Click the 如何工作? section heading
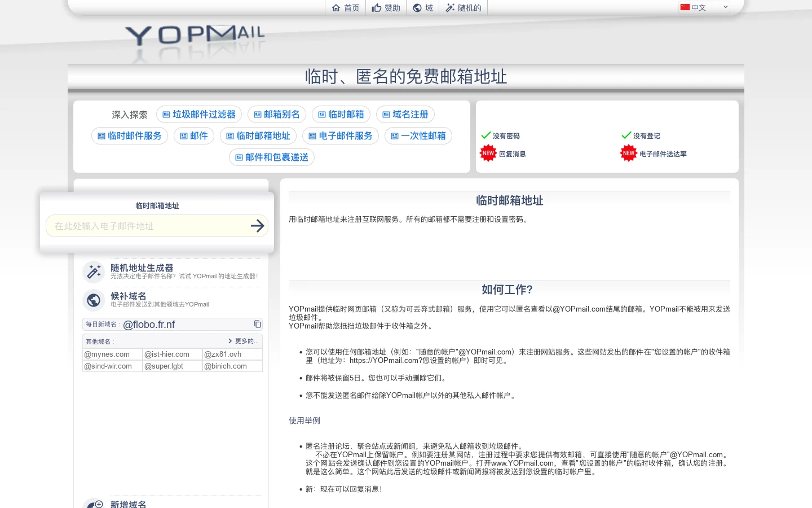The image size is (812, 508). (507, 290)
